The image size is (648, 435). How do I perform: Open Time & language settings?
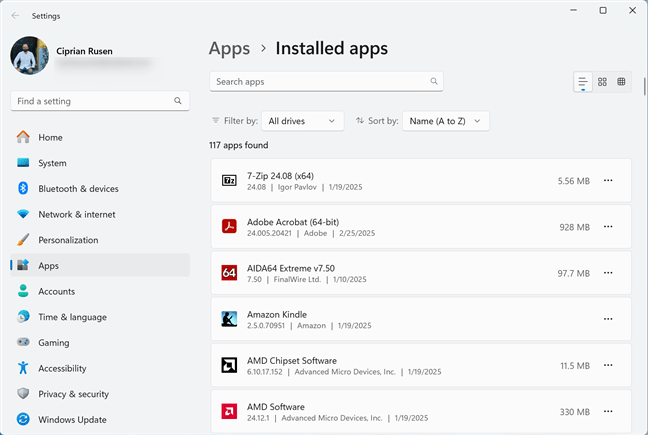tap(100, 317)
